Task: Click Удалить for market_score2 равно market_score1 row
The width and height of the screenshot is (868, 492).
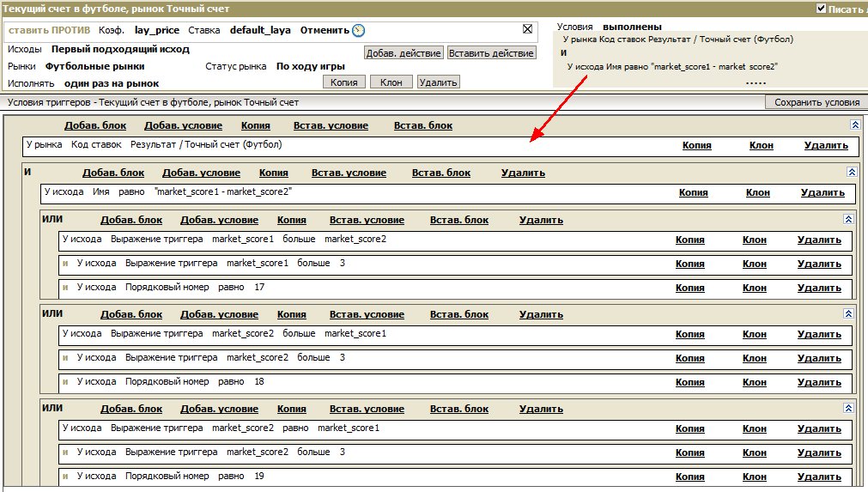Action: pos(819,429)
